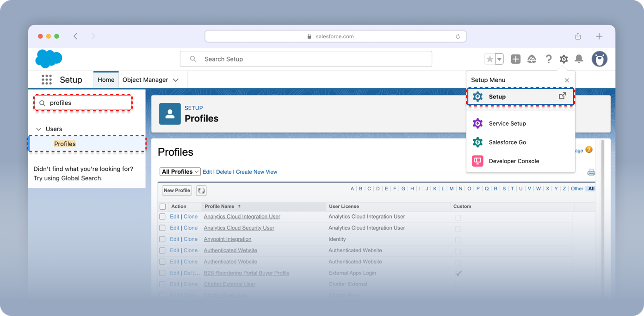
Task: Open the App Launcher grid icon
Action: pyautogui.click(x=47, y=80)
